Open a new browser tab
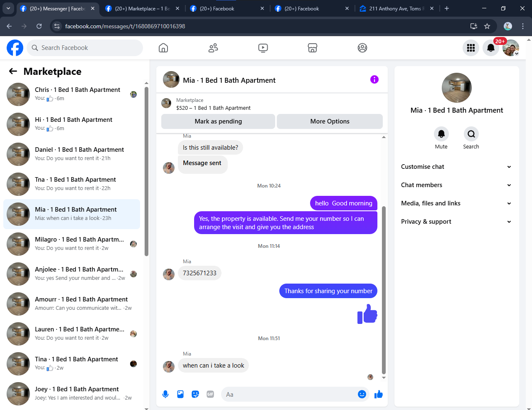Viewport: 532px width, 410px height. coord(447,8)
